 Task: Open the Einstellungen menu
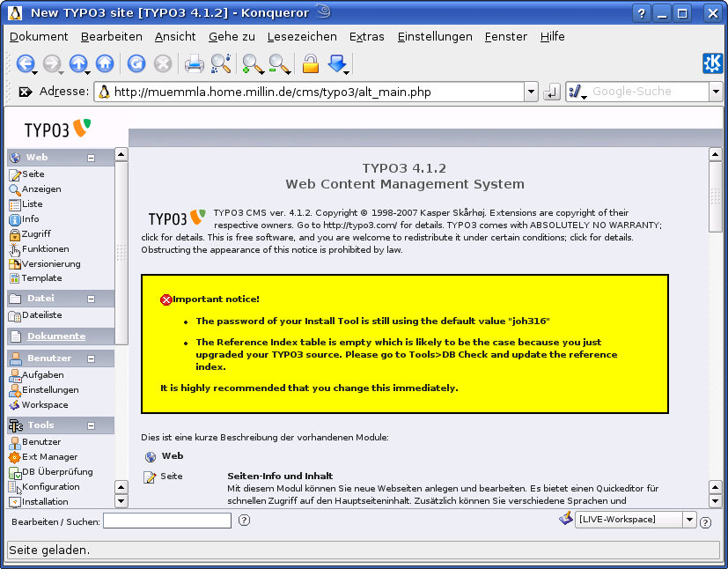click(435, 37)
